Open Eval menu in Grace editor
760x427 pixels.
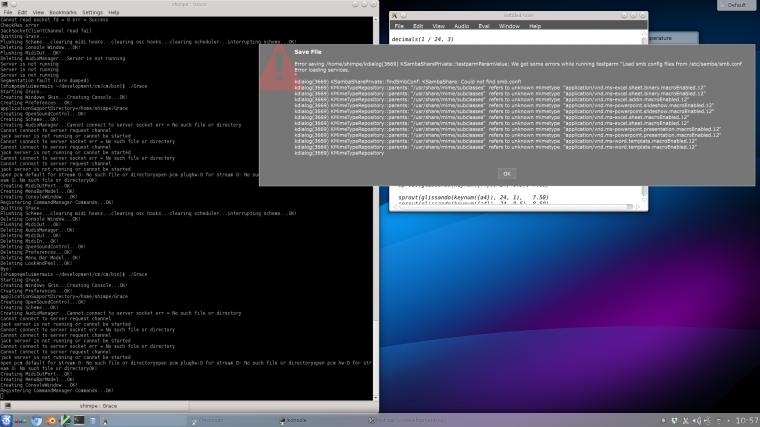(484, 26)
